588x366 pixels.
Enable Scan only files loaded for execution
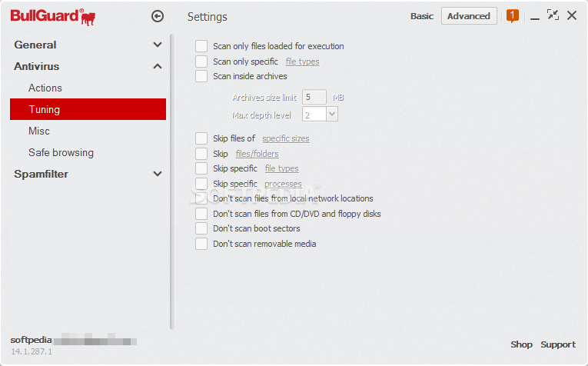(201, 46)
